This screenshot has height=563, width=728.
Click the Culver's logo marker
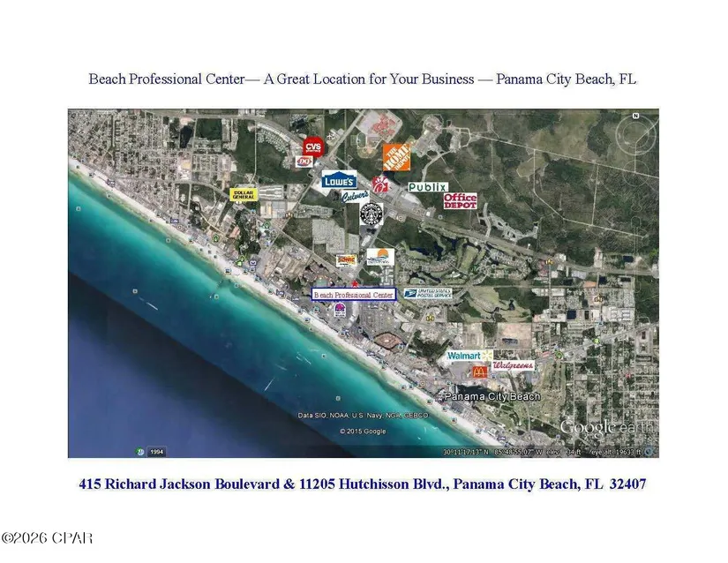[355, 197]
